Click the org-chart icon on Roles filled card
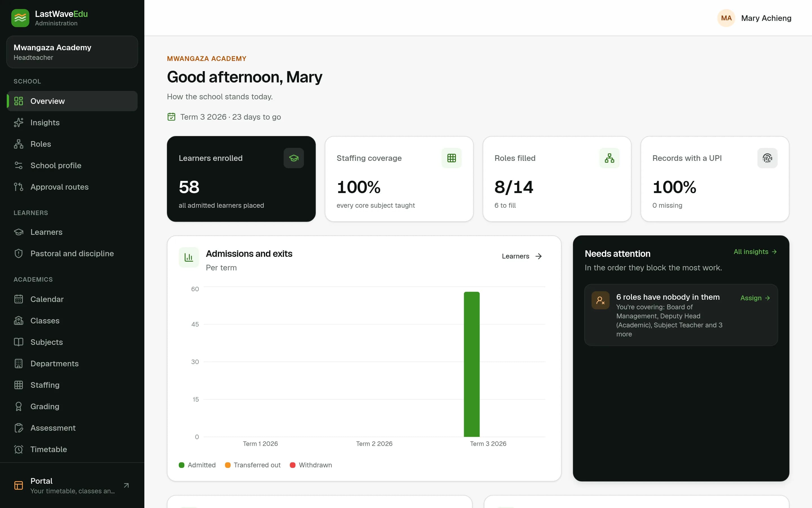Image resolution: width=812 pixels, height=508 pixels. [609, 158]
